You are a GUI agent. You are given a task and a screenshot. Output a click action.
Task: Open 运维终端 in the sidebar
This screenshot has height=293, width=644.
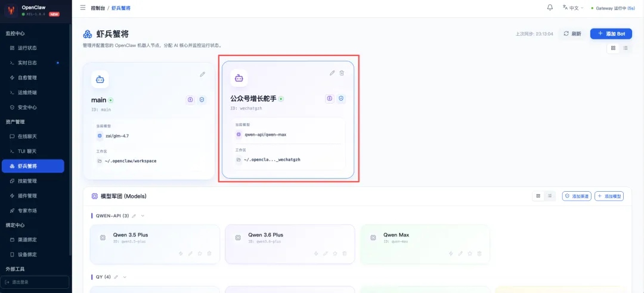pyautogui.click(x=33, y=92)
